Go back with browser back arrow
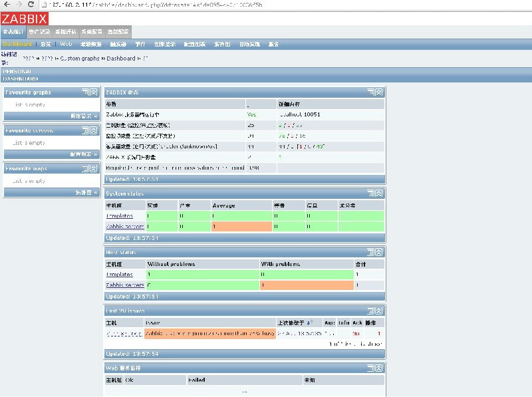Screen dimensions: 532x397 click(7, 5)
